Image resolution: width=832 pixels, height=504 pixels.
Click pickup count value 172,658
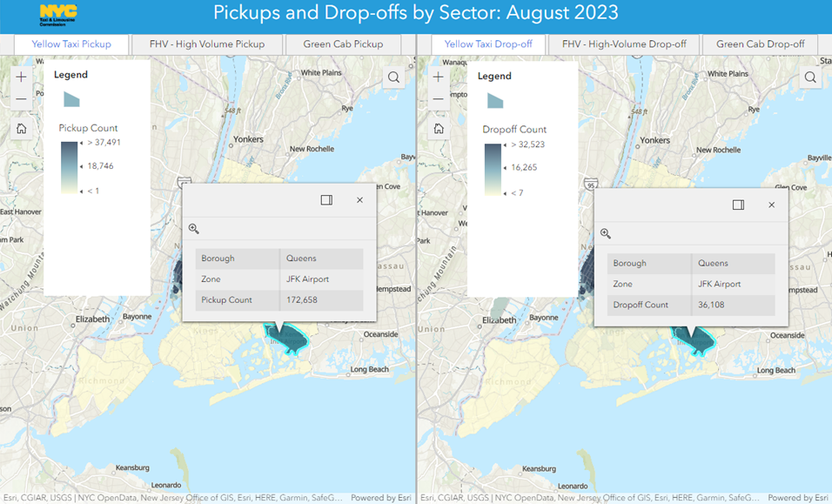coord(302,299)
